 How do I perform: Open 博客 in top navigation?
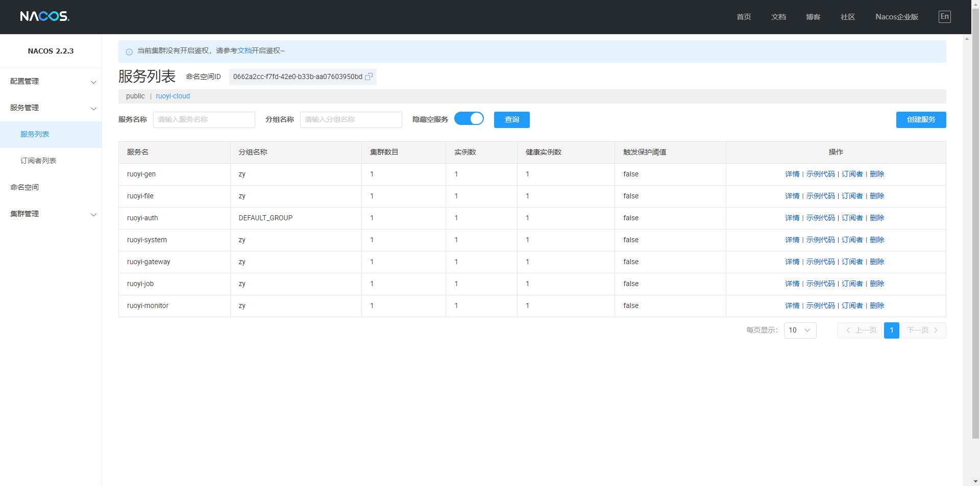[x=813, y=17]
